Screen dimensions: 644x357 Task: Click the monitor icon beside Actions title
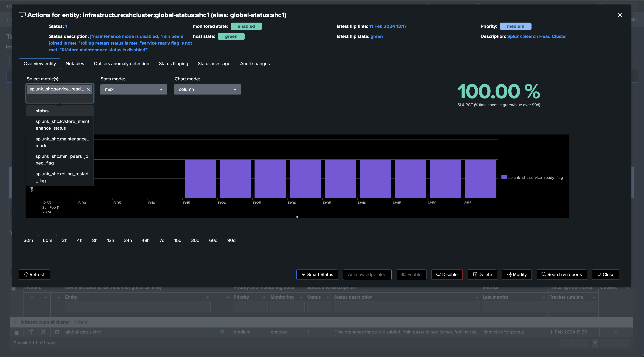click(22, 15)
